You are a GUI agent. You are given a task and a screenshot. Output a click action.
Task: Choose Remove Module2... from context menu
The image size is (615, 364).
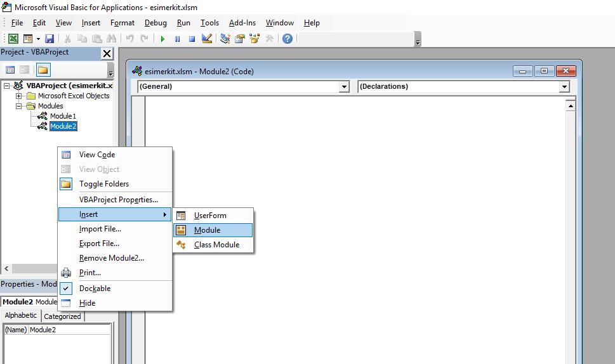point(115,258)
